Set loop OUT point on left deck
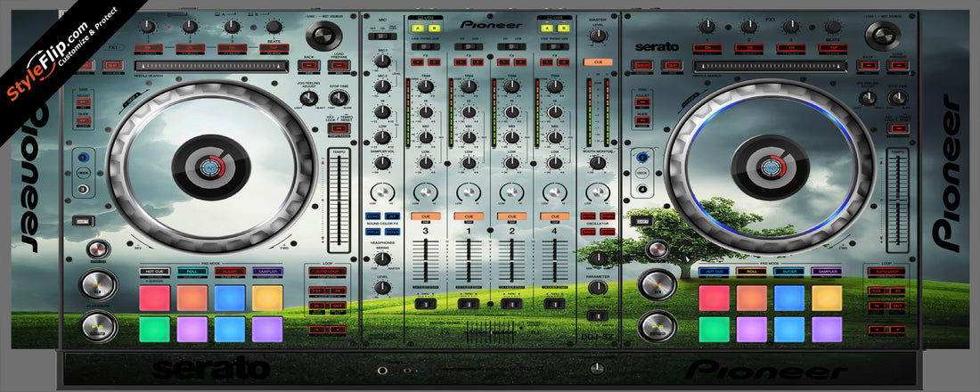 click(337, 306)
